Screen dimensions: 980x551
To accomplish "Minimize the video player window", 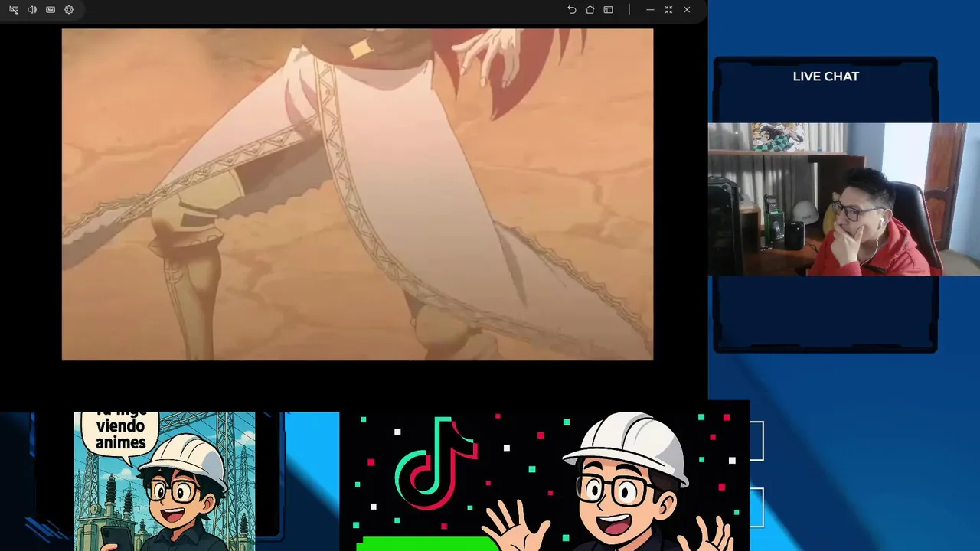I will (x=650, y=10).
